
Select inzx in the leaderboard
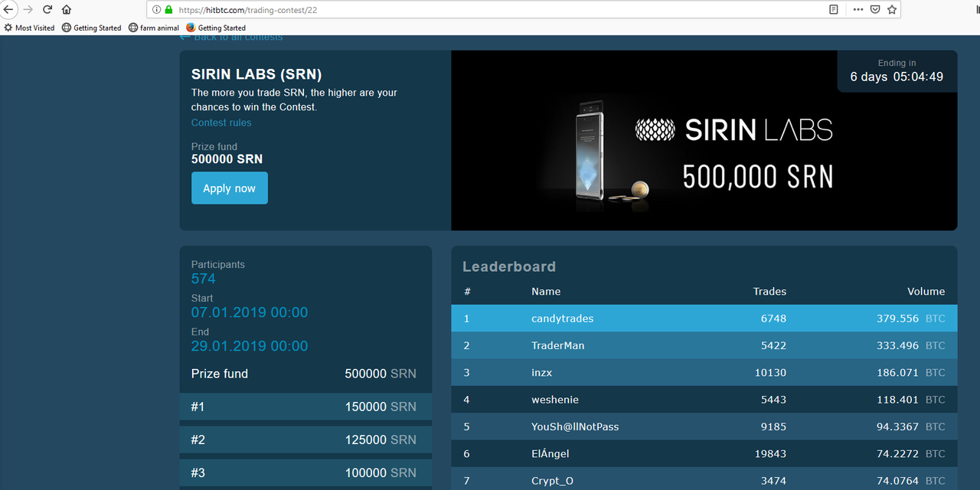coord(542,373)
